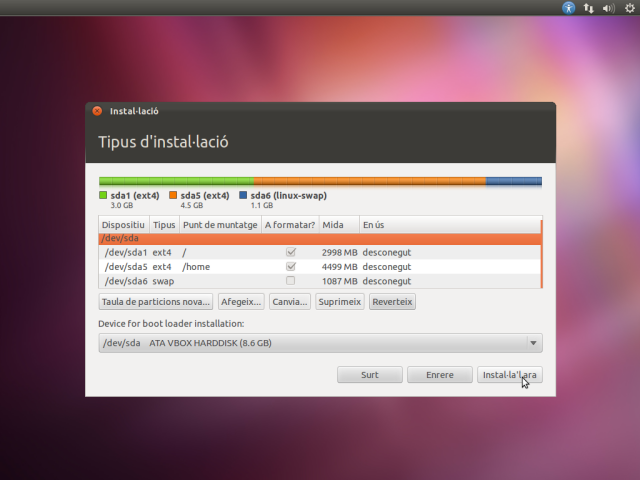Select the orange sda5 partition bar segment
Image resolution: width=640 pixels, height=480 pixels.
coord(370,181)
